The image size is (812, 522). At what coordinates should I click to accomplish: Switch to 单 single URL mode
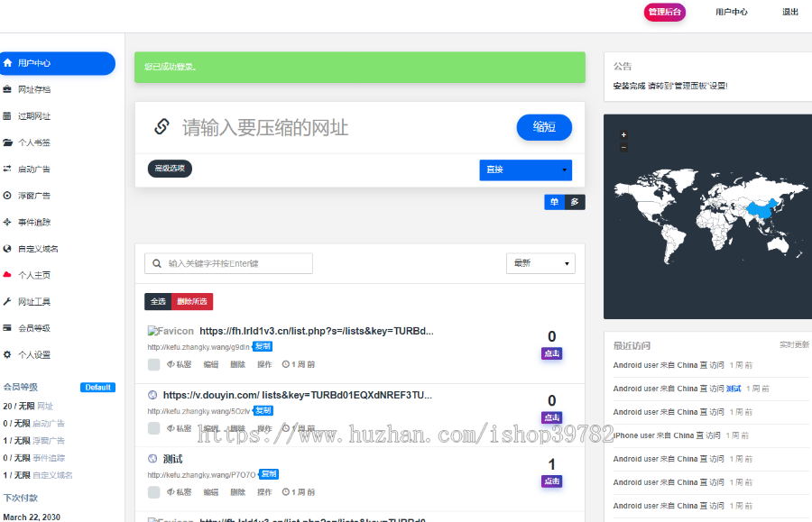pyautogui.click(x=554, y=202)
